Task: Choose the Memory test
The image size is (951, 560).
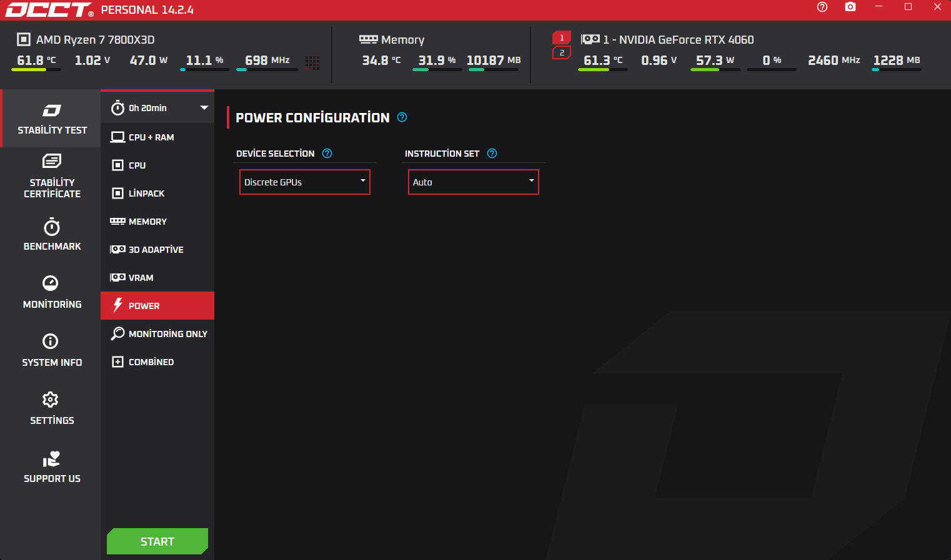Action: coord(157,222)
